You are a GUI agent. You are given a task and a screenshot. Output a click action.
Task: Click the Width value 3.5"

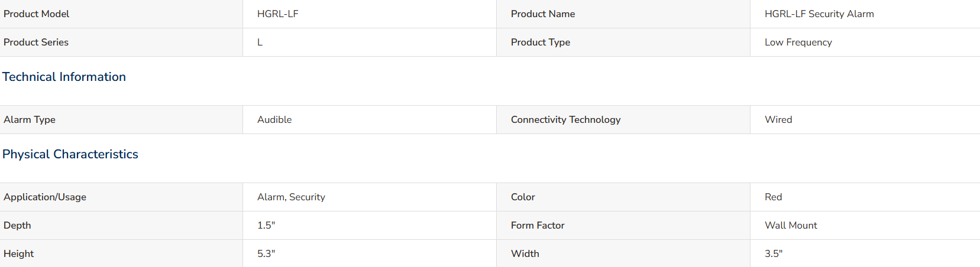pyautogui.click(x=774, y=253)
